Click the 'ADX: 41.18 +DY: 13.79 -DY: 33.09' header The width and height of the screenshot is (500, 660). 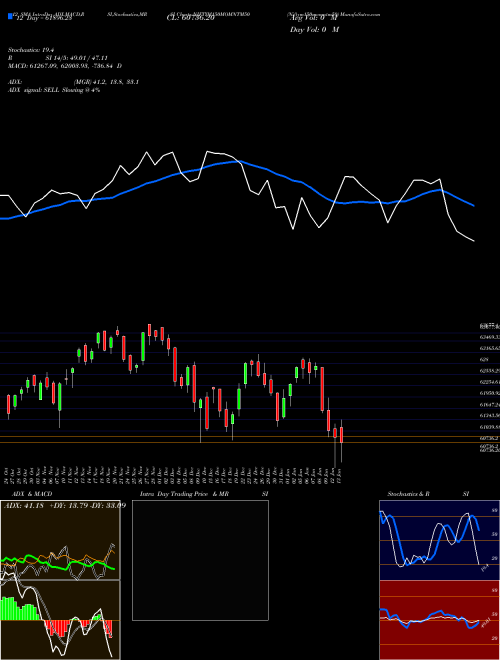click(65, 505)
